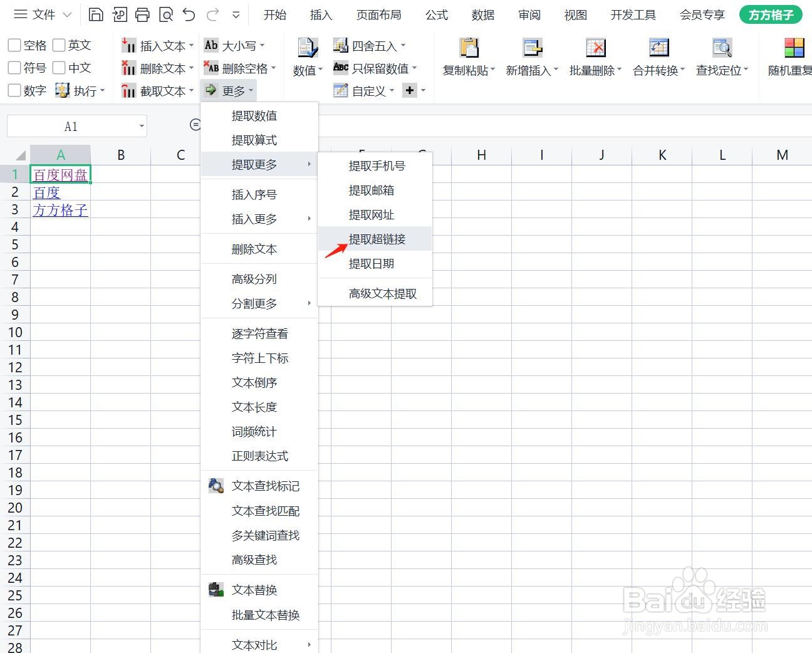Open the 截取文本 tool
Image resolution: width=812 pixels, height=653 pixels.
[157, 91]
